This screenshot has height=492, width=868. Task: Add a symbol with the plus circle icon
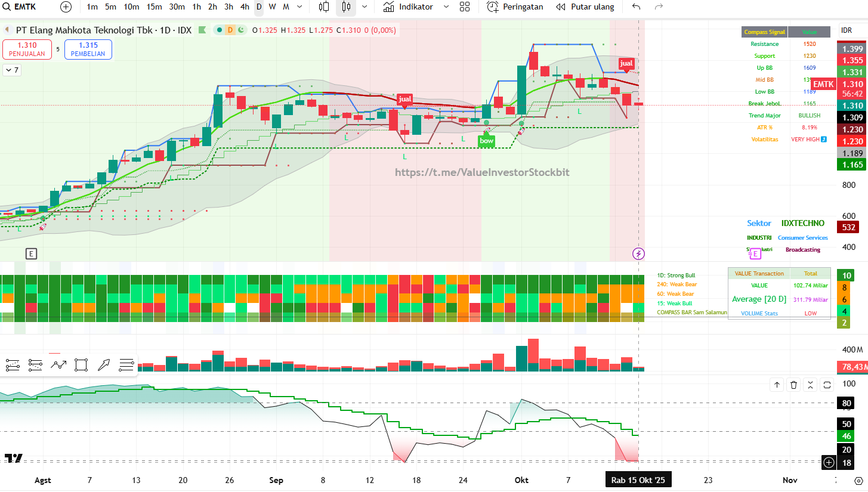click(66, 7)
